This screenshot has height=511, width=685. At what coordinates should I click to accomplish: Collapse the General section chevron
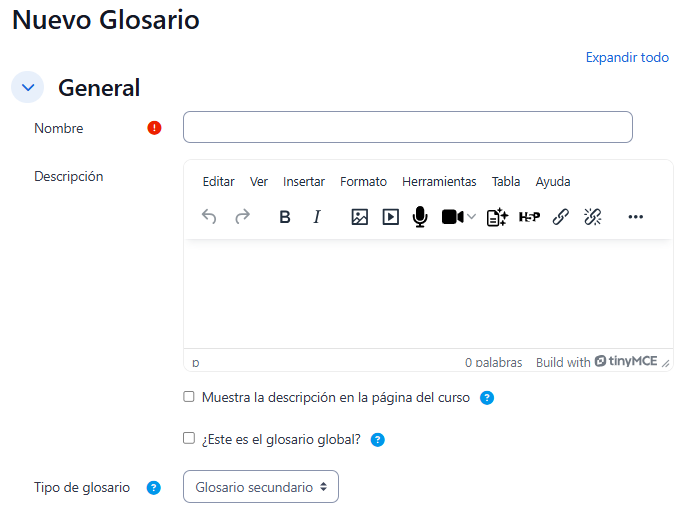pyautogui.click(x=28, y=87)
